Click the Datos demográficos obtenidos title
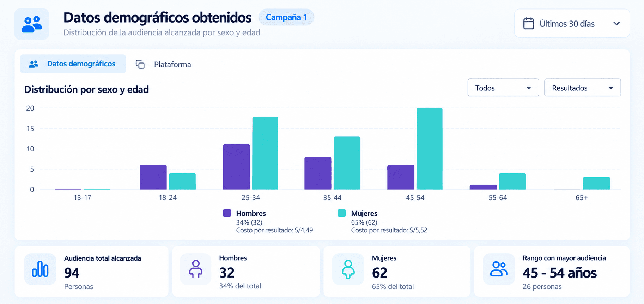The height and width of the screenshot is (304, 644). click(x=157, y=17)
